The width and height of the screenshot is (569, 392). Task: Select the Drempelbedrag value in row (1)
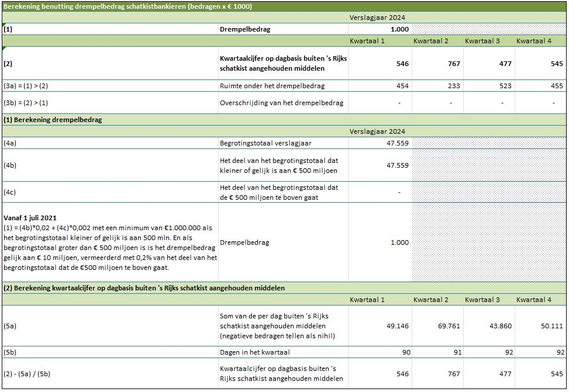(400, 29)
